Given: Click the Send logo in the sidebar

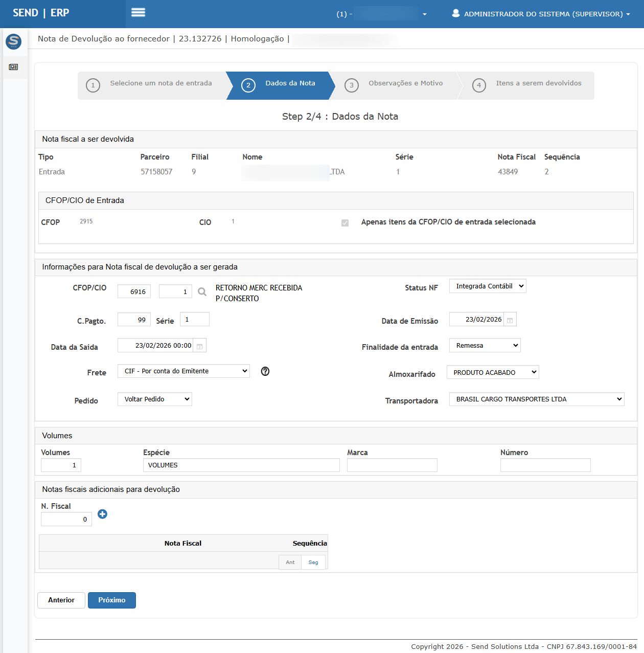Looking at the screenshot, I should (14, 41).
